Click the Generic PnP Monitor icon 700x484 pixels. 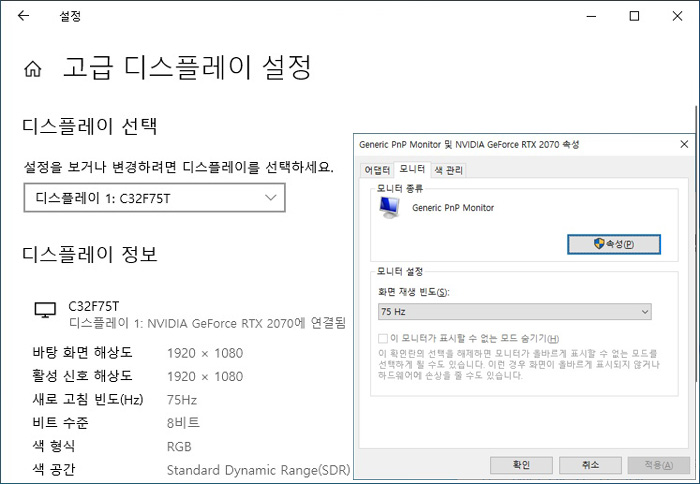(x=389, y=208)
